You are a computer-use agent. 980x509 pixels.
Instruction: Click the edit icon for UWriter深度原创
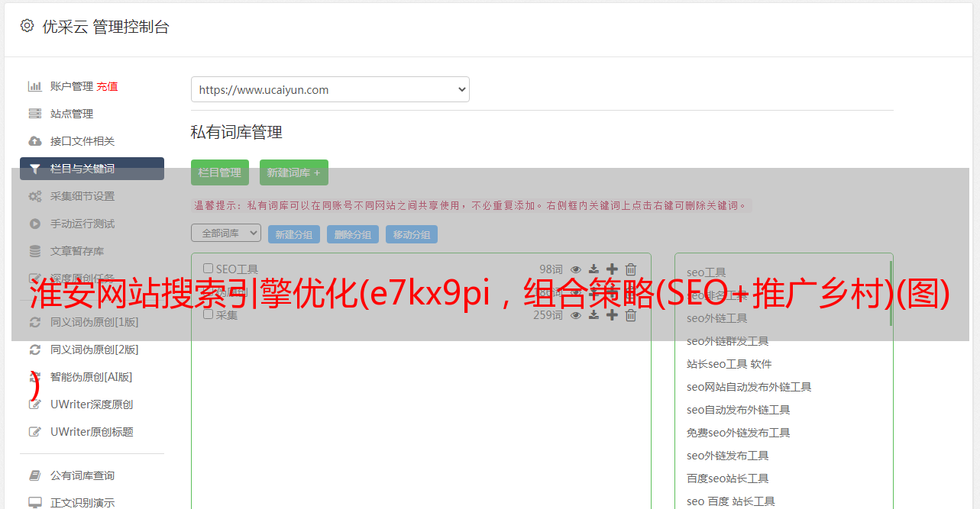[x=34, y=404]
